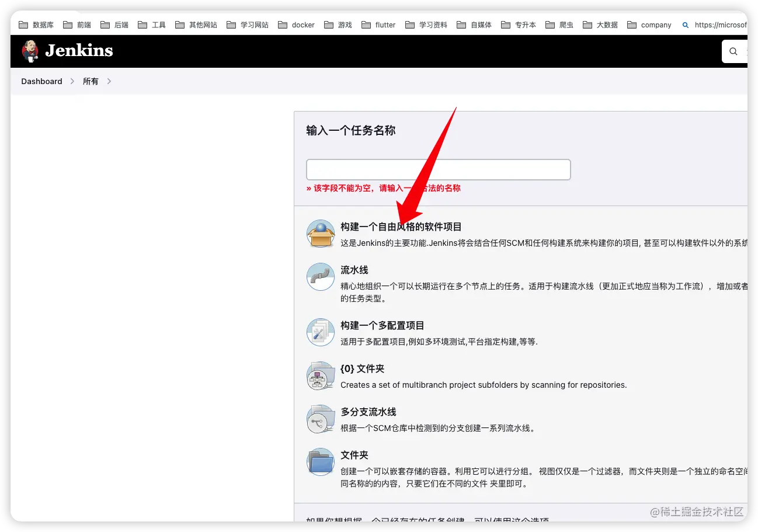
Task: Click the Creates a set of multibranch description
Action: click(484, 385)
